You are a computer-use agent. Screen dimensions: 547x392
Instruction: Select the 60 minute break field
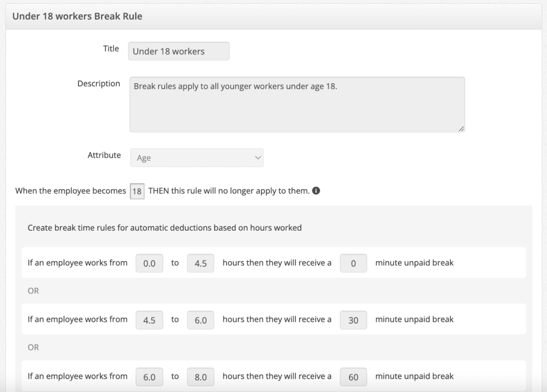click(354, 377)
